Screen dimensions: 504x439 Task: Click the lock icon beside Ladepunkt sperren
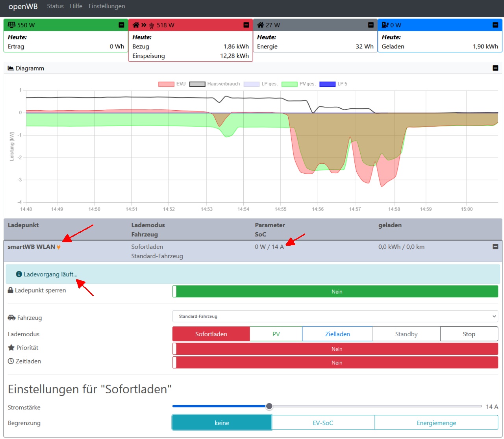pyautogui.click(x=11, y=290)
